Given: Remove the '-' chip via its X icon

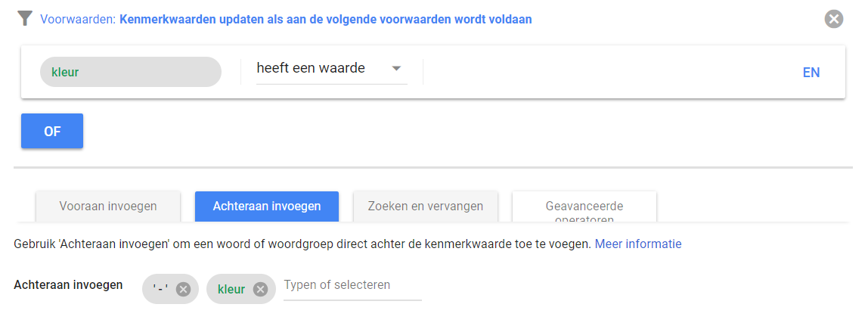Looking at the screenshot, I should (183, 289).
